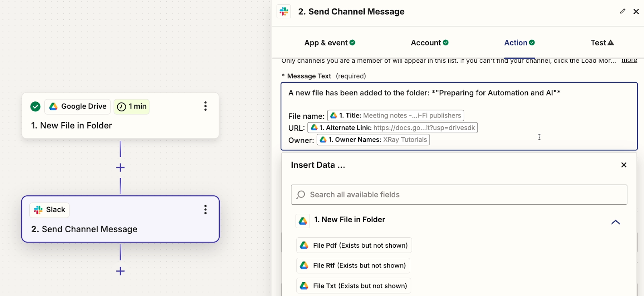This screenshot has height=296, width=644.
Task: Open the App & event tab
Action: click(x=330, y=43)
